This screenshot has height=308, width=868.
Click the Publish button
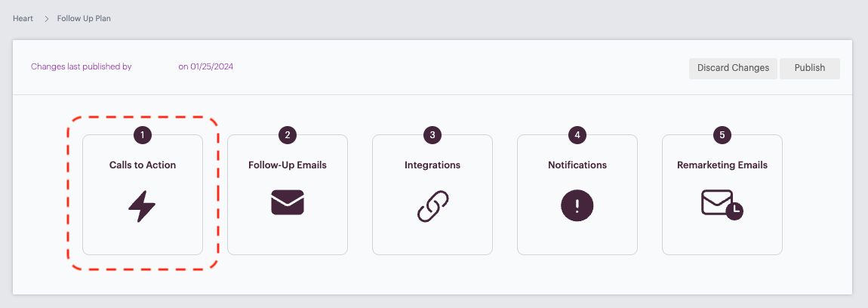coord(810,68)
